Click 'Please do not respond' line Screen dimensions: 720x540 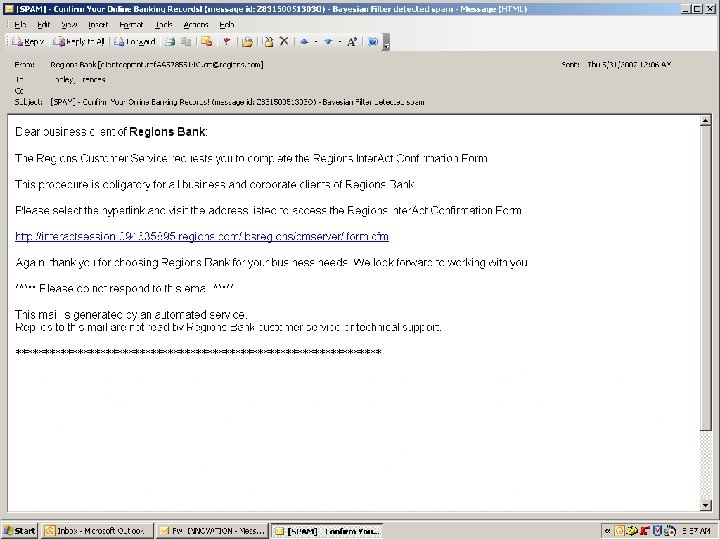point(124,288)
